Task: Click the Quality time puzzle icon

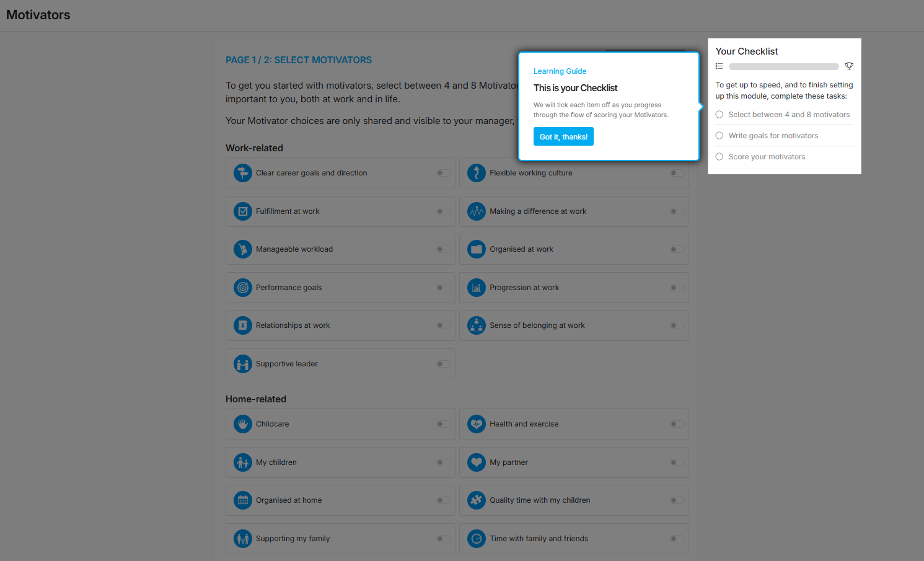Action: 477,500
